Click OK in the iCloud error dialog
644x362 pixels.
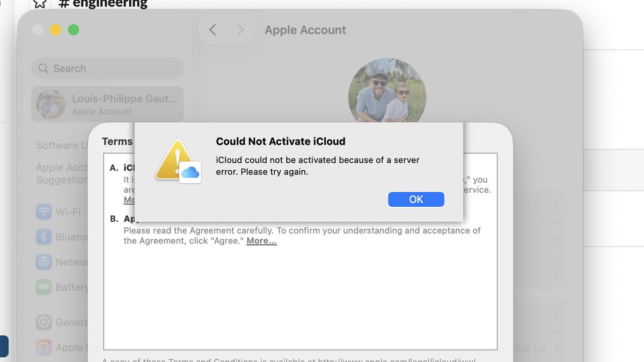pyautogui.click(x=416, y=199)
